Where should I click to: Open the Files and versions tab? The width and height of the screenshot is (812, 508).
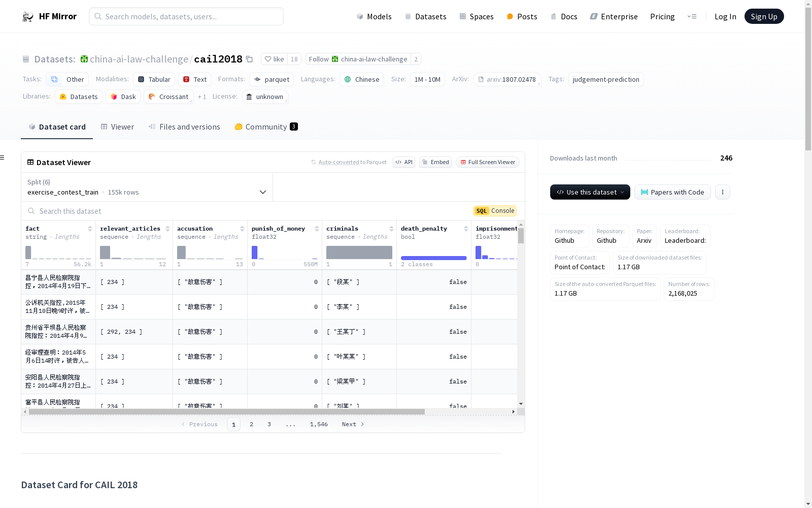184,127
